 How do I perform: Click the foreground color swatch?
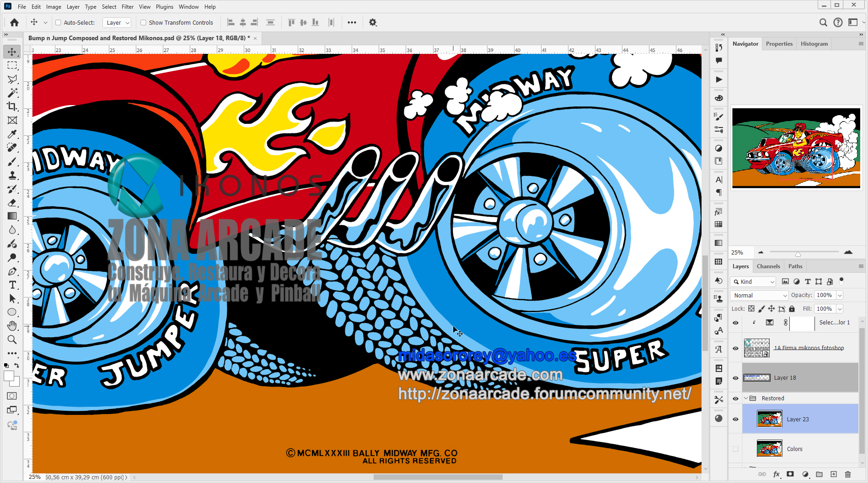coord(9,376)
